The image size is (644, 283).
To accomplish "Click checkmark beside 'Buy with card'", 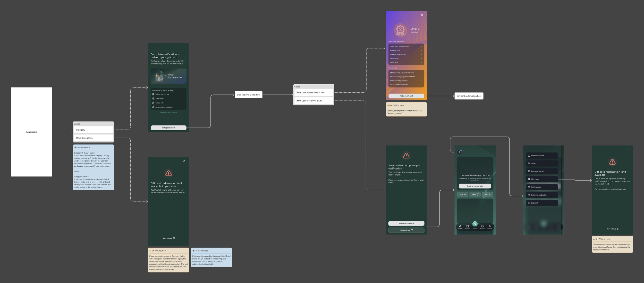I will click(422, 50).
